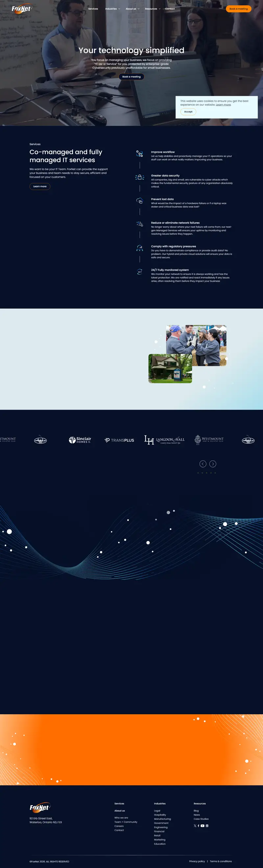Open the Legal industry footer link
The height and width of the screenshot is (868, 263).
157,811
